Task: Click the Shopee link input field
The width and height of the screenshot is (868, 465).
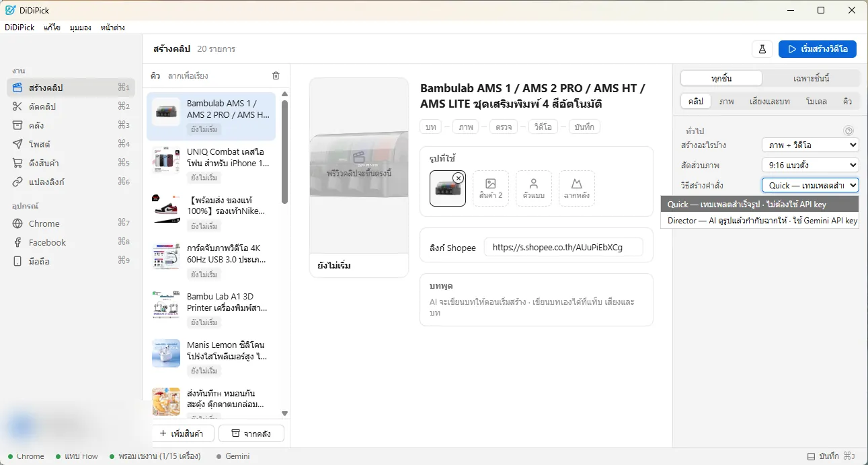Action: pyautogui.click(x=563, y=247)
